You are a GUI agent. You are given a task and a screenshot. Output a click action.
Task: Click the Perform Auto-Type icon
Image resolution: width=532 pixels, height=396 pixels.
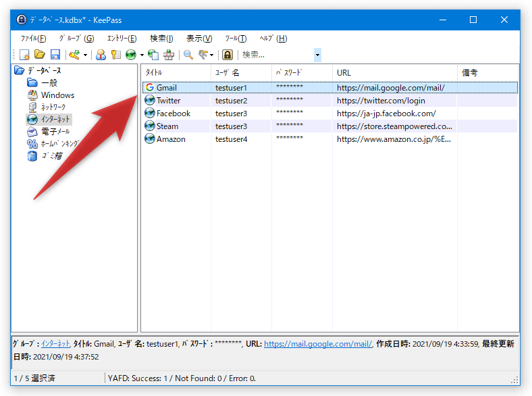click(169, 55)
